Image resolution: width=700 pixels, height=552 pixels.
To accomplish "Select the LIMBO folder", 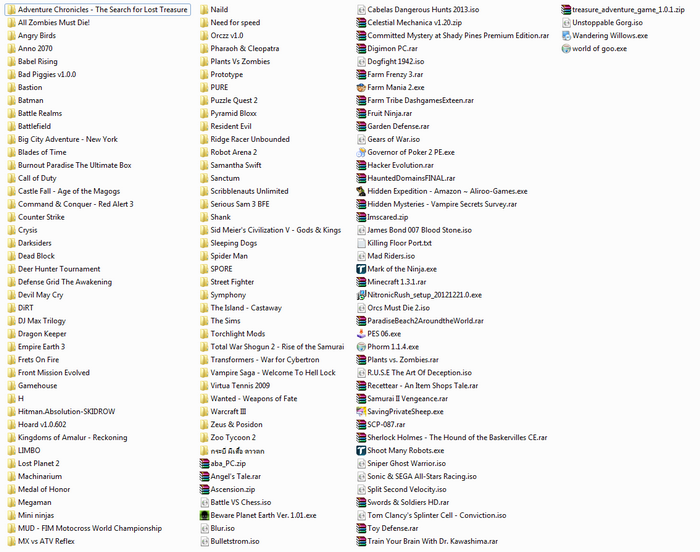I will (x=29, y=450).
